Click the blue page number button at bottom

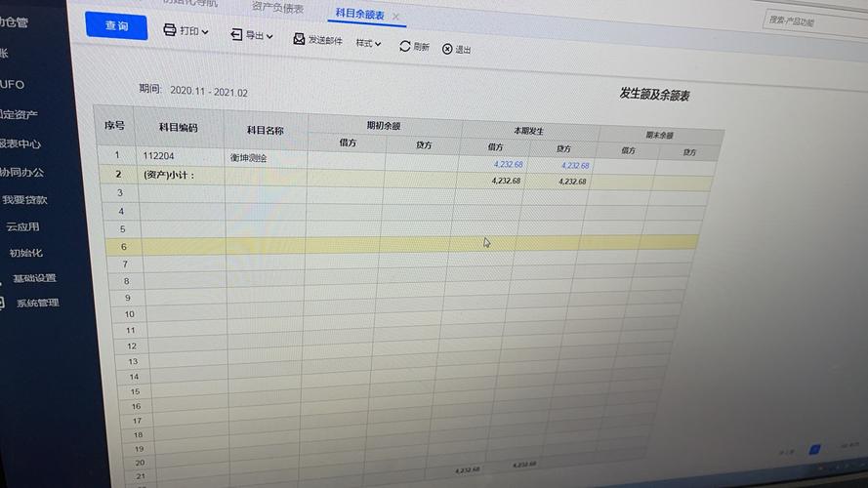(814, 449)
